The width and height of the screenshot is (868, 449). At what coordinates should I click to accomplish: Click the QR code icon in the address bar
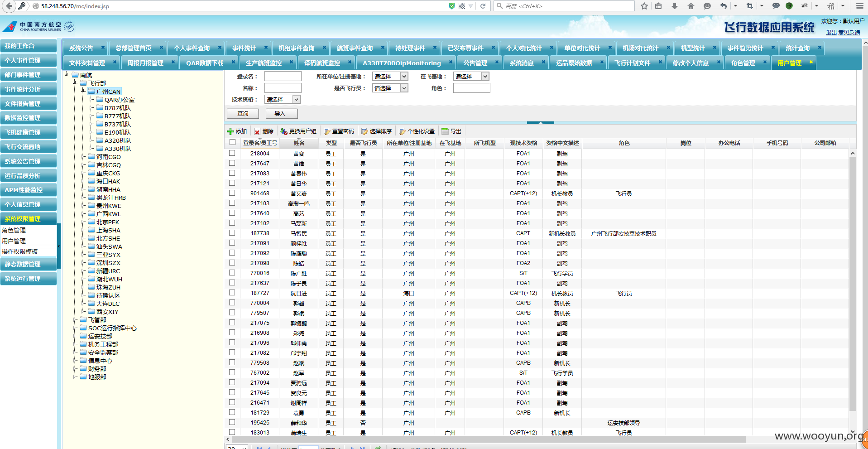point(462,6)
